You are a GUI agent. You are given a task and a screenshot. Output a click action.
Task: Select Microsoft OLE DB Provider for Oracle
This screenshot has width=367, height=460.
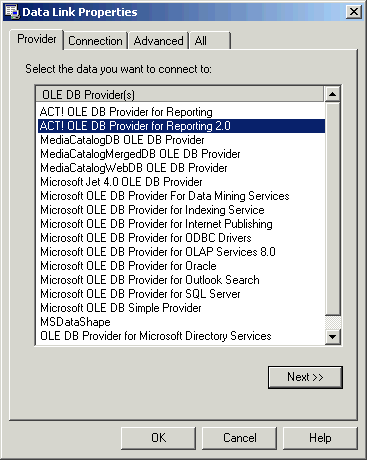pyautogui.click(x=181, y=266)
